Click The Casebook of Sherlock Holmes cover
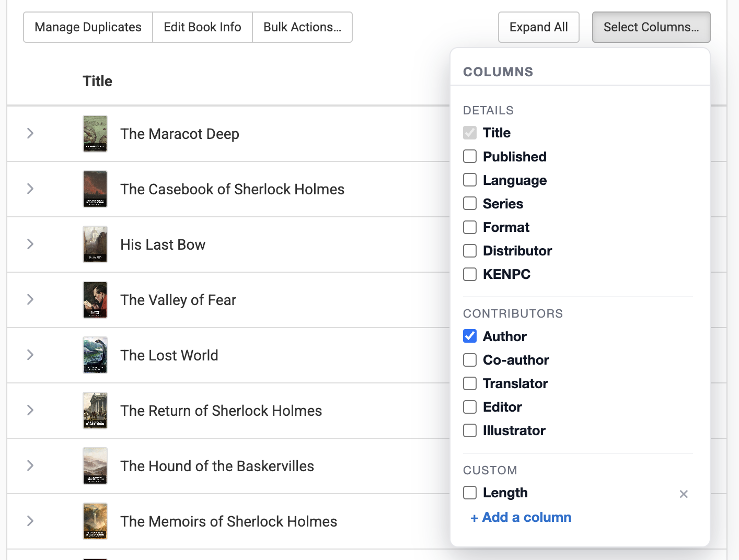The image size is (739, 560). point(95,189)
